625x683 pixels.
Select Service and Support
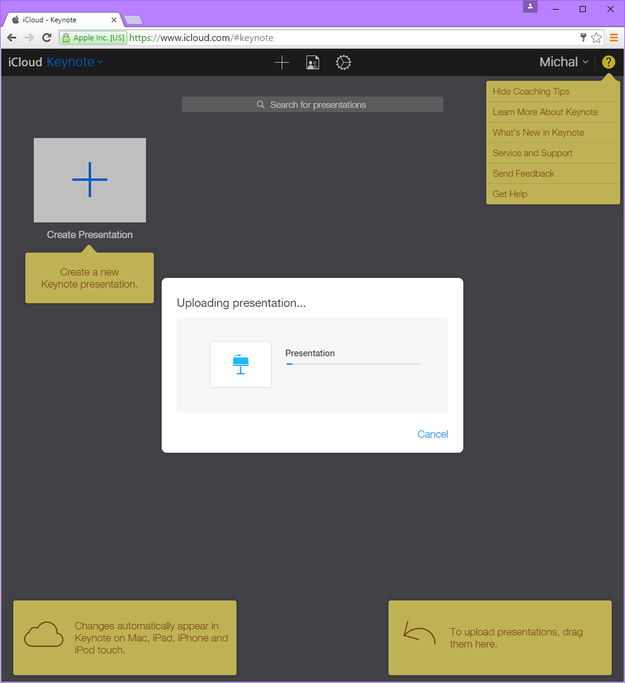coord(553,153)
